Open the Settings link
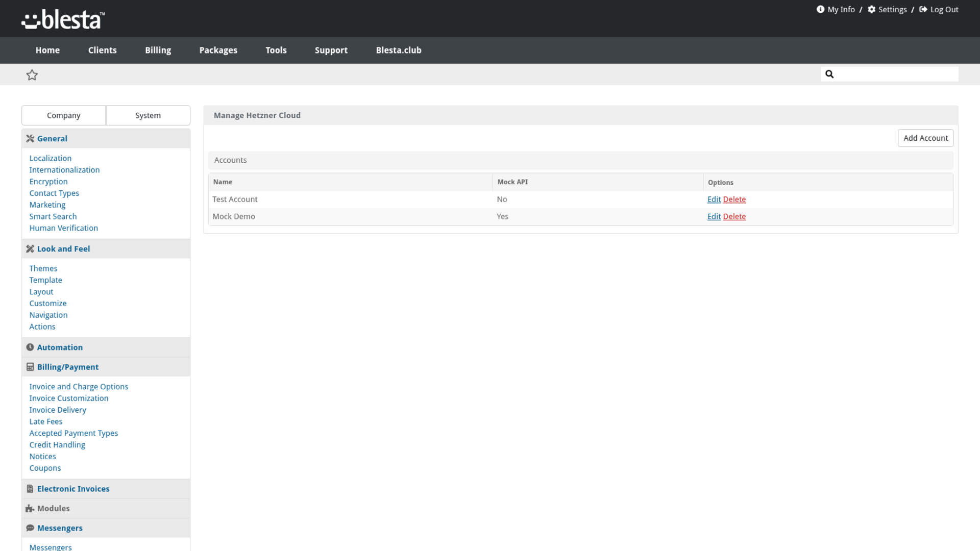980x551 pixels. pos(892,9)
